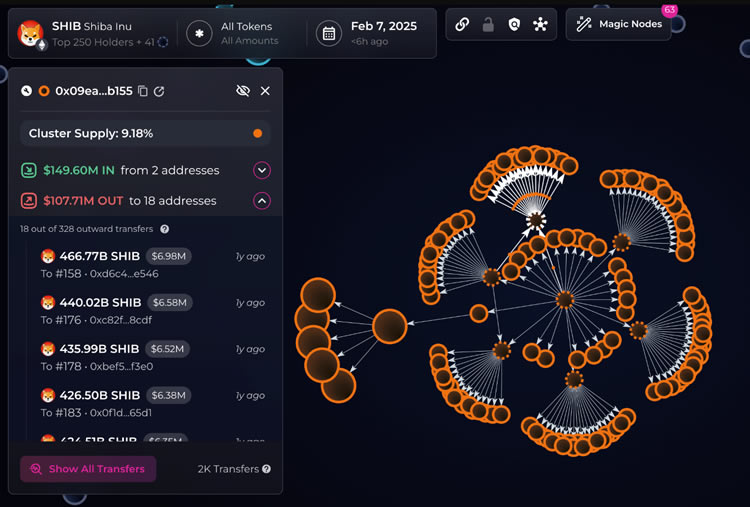Open the Magic Nodes button
Viewport: 750px width, 507px height.
pos(619,24)
